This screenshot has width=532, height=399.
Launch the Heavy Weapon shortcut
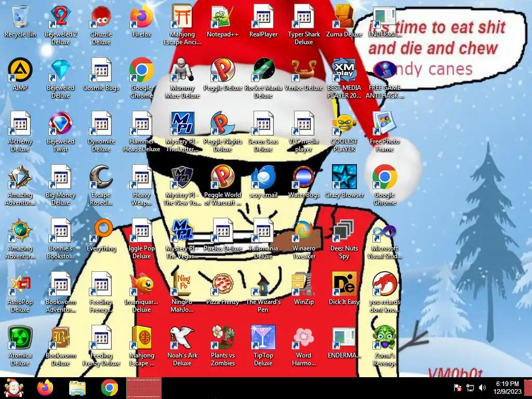(x=141, y=184)
